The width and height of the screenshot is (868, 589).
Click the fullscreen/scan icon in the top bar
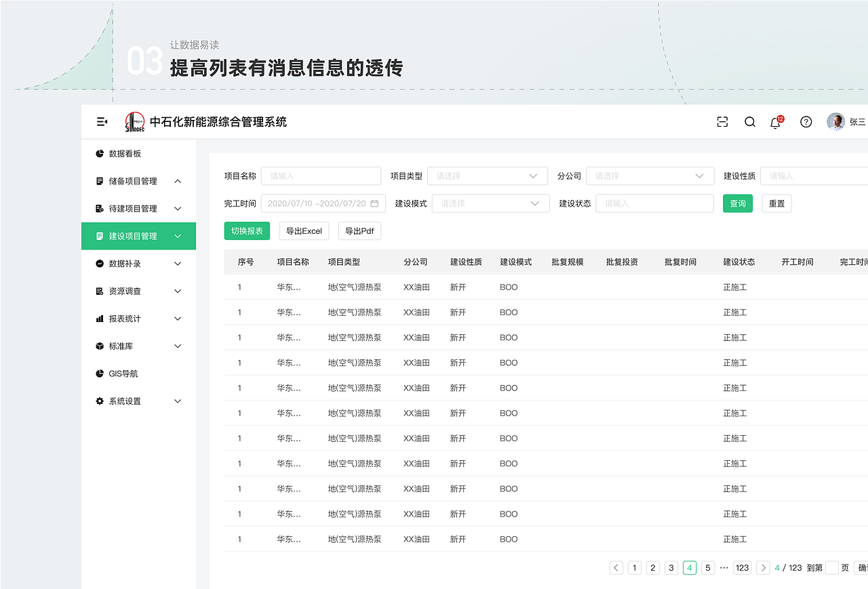pyautogui.click(x=722, y=121)
